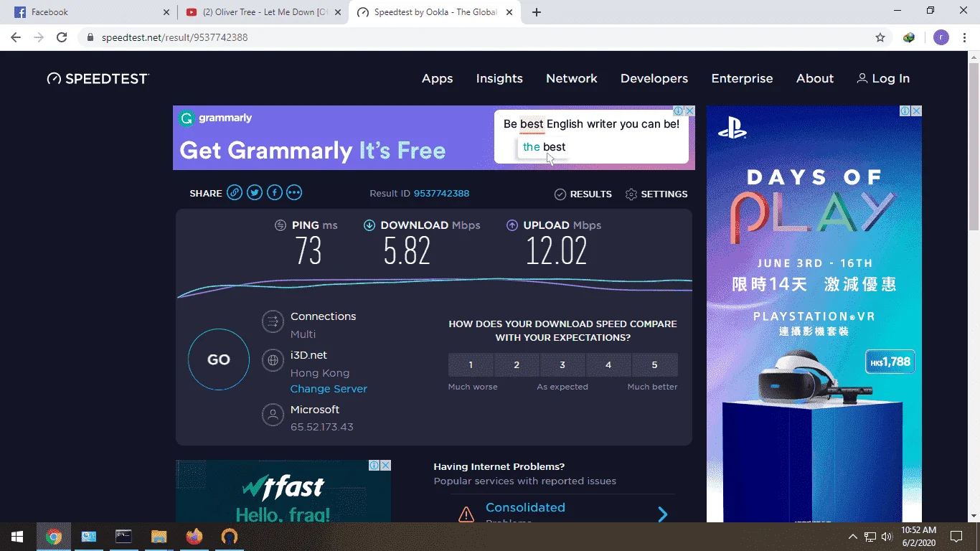
Task: Click the Chrome icon in the taskbar
Action: [x=53, y=537]
